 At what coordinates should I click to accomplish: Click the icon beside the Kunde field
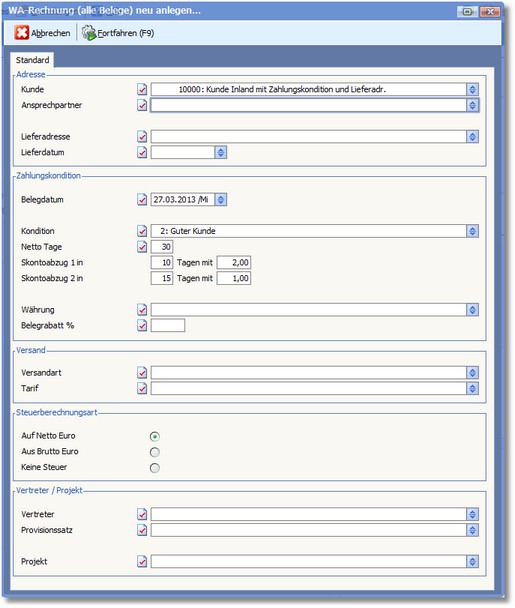pos(142,89)
